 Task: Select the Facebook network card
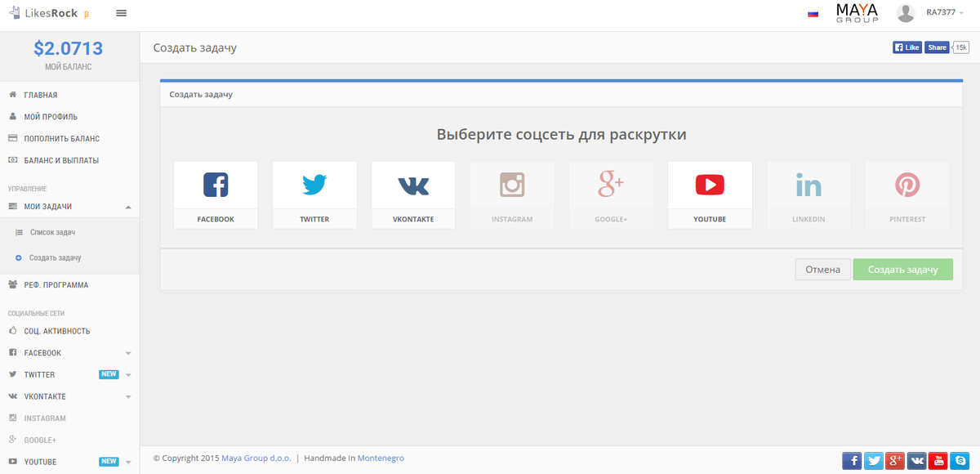pyautogui.click(x=216, y=195)
